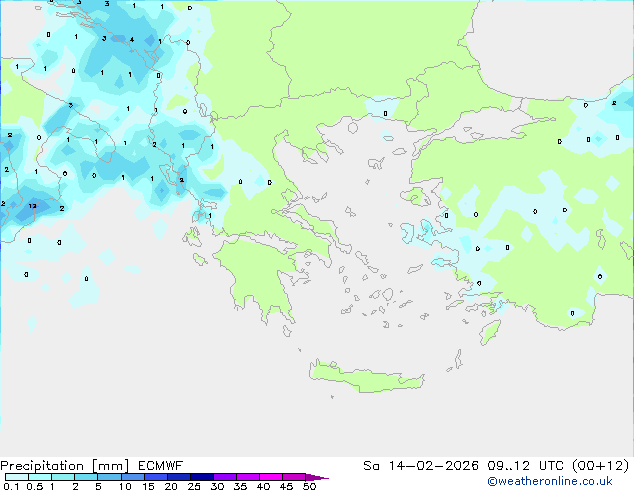Select the 30–35 mm purple legend swatch

(x=225, y=477)
